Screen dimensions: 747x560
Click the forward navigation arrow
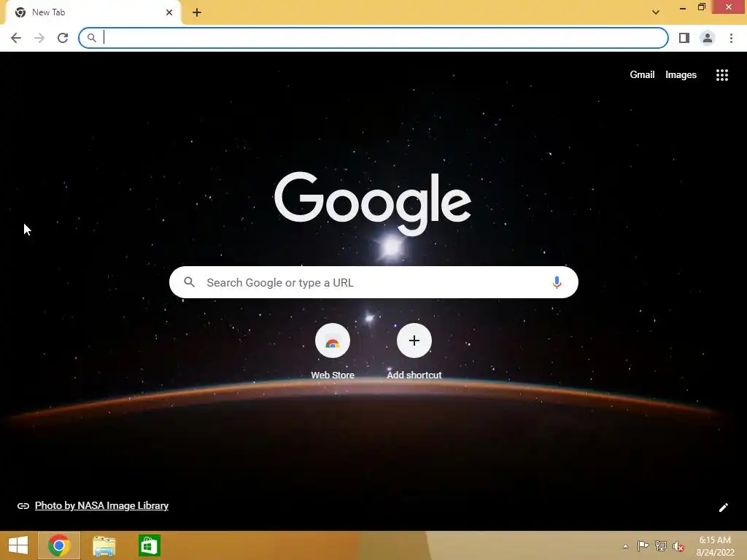39,38
